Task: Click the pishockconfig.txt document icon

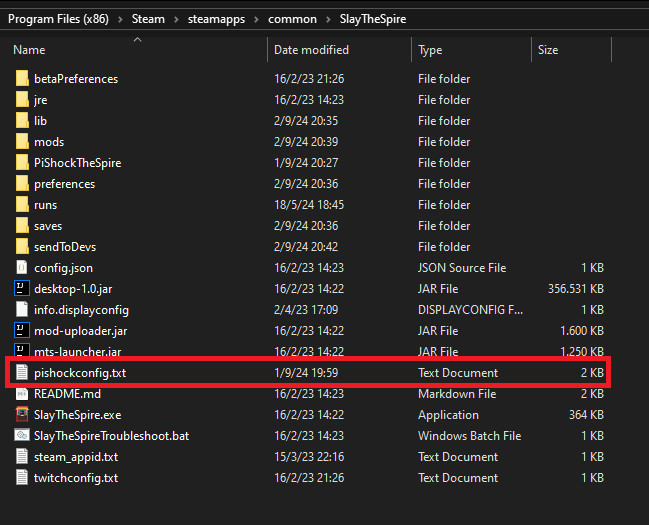Action: (x=22, y=372)
